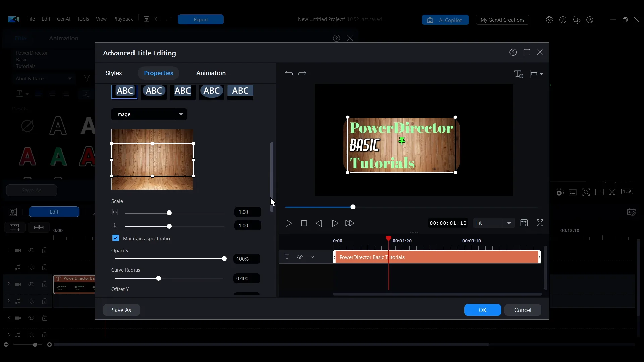Open the GenAI menu
Image resolution: width=644 pixels, height=362 pixels.
pyautogui.click(x=64, y=19)
